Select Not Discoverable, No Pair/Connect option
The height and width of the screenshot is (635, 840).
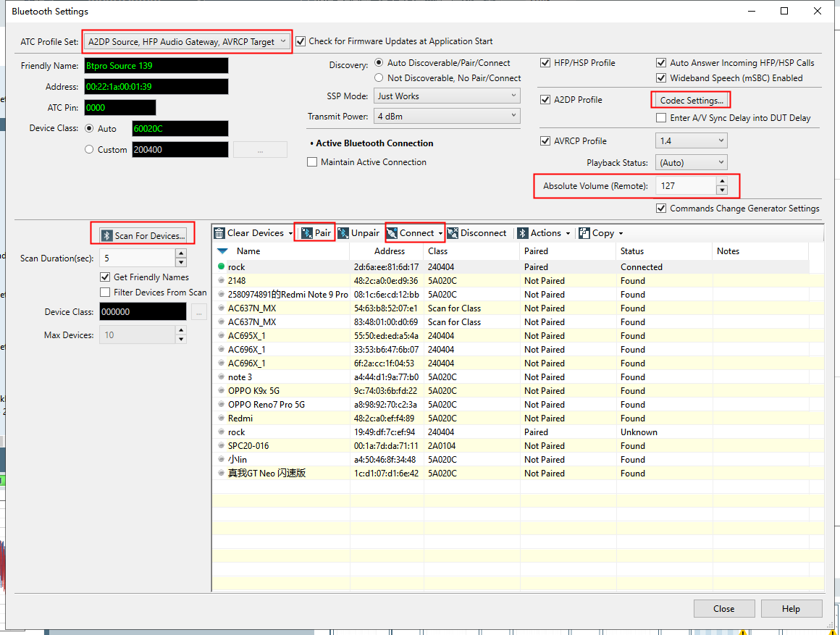pyautogui.click(x=379, y=77)
